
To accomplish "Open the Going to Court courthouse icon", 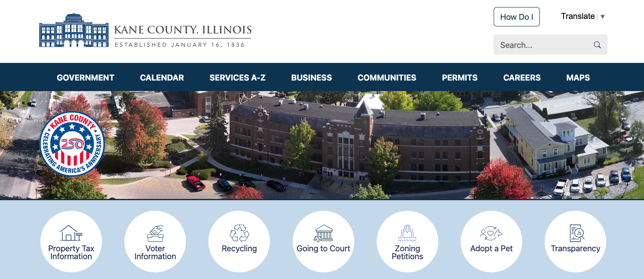I will tap(324, 233).
